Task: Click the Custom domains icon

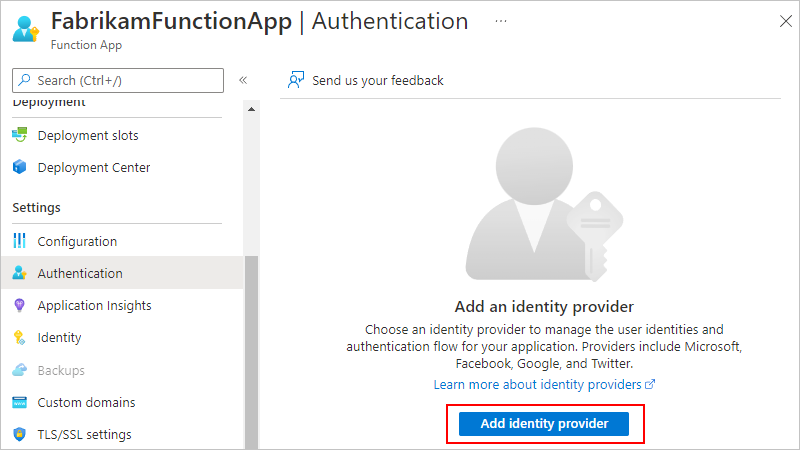Action: [19, 402]
